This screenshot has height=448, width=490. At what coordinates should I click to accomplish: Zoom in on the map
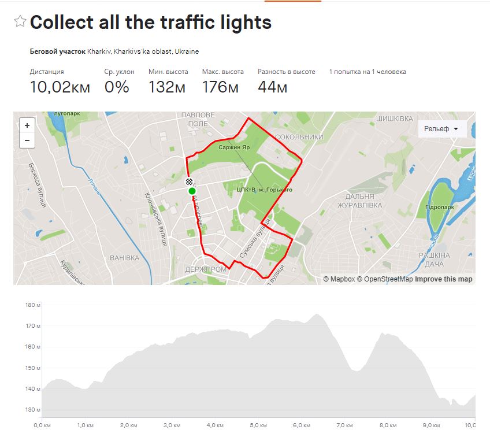(x=27, y=125)
